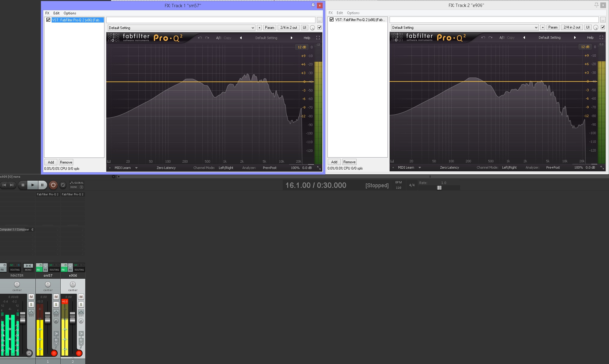
Task: Uncheck the FabFilter Pro-Q 2 checkbox for sm57
Action: click(x=48, y=20)
